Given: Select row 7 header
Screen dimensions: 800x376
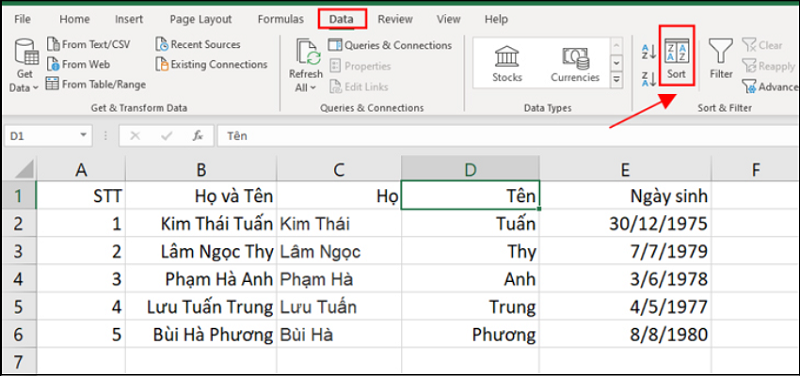Looking at the screenshot, I should coord(19,362).
